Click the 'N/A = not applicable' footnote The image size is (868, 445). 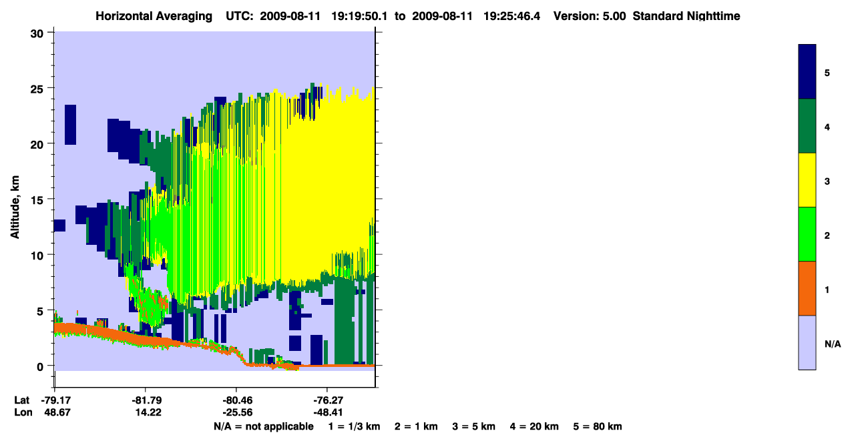pos(263,426)
